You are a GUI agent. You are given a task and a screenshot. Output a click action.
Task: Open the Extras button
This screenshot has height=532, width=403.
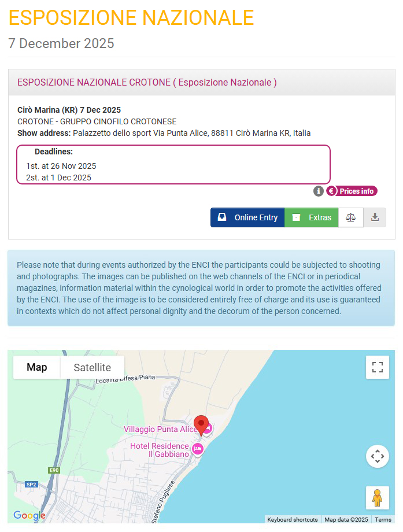[312, 217]
